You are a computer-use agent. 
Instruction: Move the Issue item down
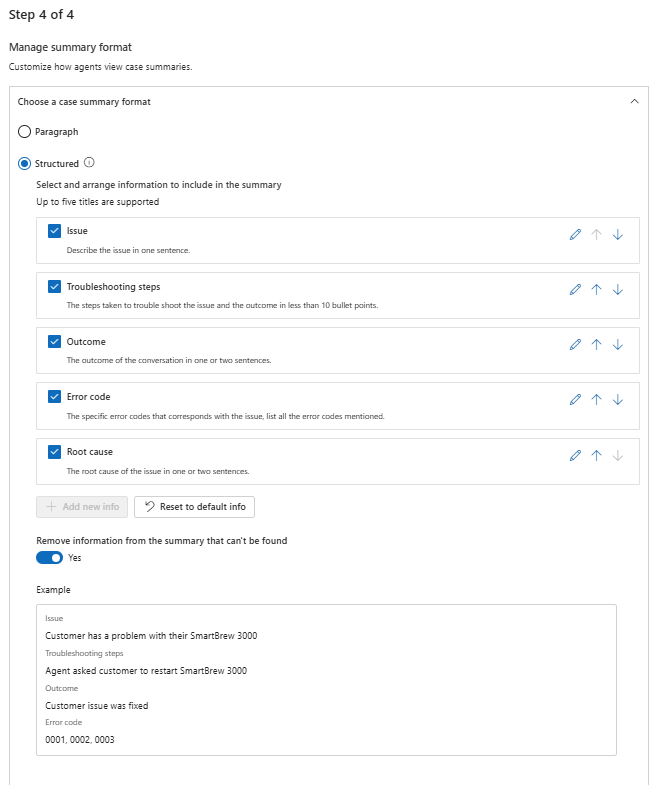(617, 234)
